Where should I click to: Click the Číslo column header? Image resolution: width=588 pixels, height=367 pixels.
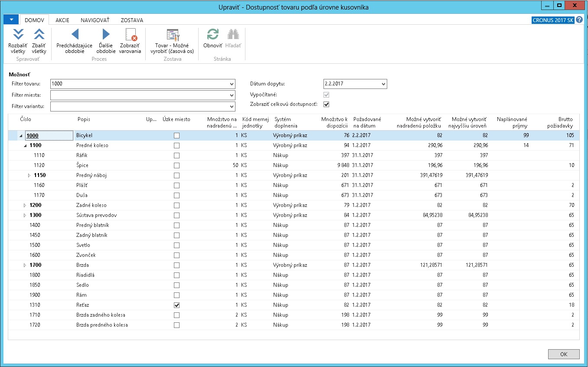tap(26, 119)
